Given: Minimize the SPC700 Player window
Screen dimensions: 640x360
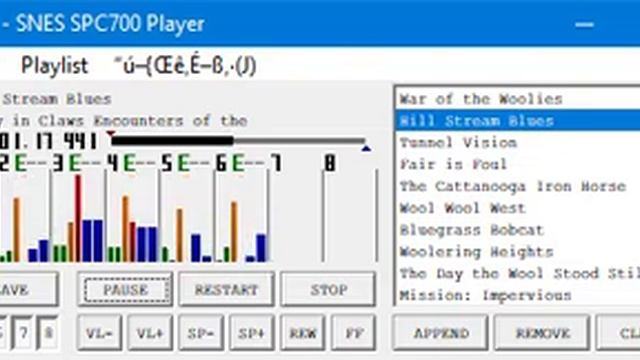Looking at the screenshot, I should 584,24.
